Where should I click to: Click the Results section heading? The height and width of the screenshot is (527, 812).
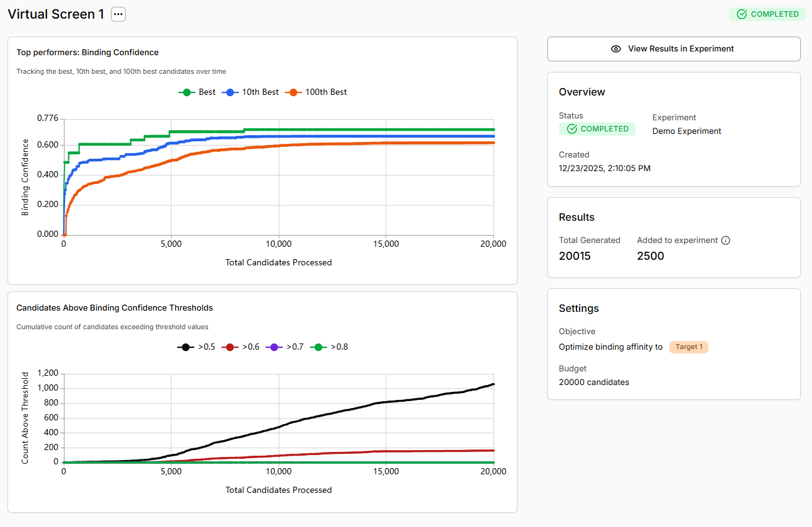[x=576, y=218]
